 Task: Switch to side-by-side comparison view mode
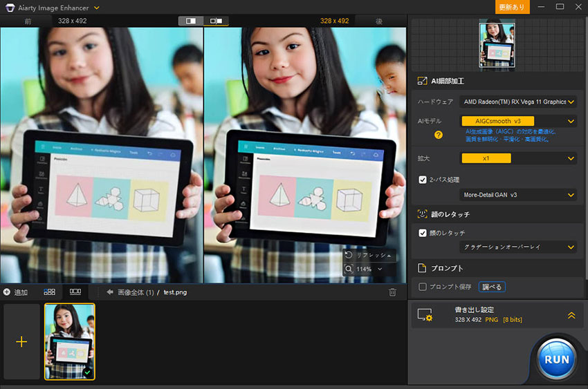(x=216, y=21)
